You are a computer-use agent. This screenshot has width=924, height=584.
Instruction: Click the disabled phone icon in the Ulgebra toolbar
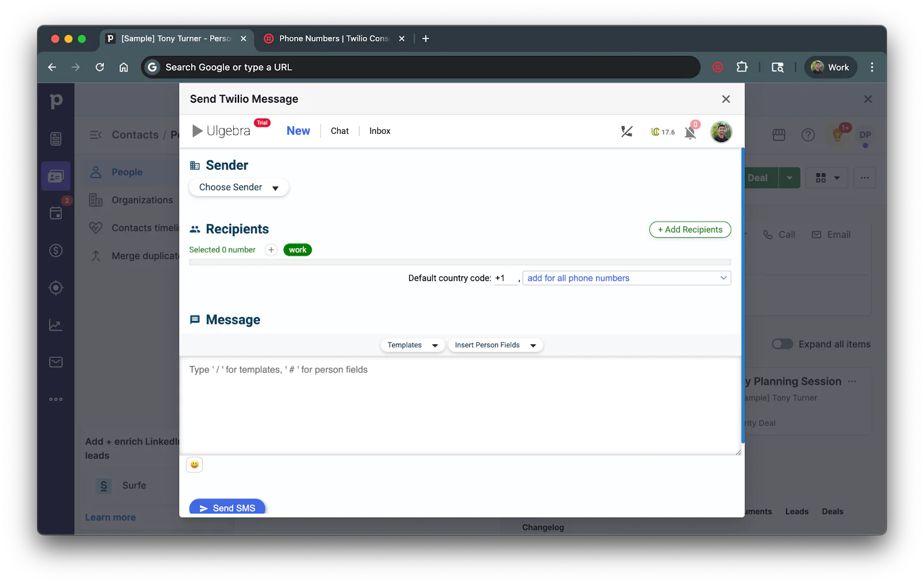click(626, 132)
